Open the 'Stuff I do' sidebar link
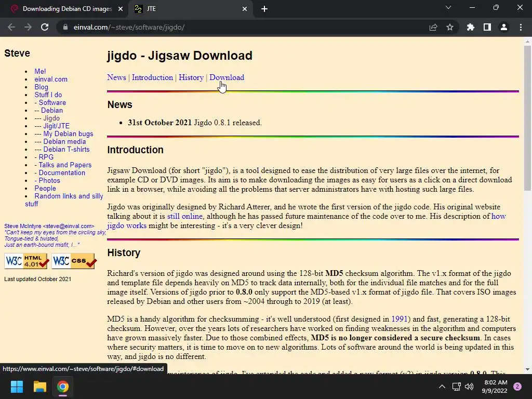Image resolution: width=532 pixels, height=399 pixels. (x=48, y=95)
